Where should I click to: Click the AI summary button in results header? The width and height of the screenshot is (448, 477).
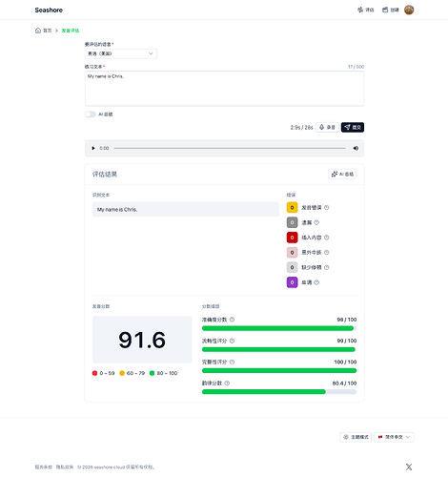tap(342, 175)
